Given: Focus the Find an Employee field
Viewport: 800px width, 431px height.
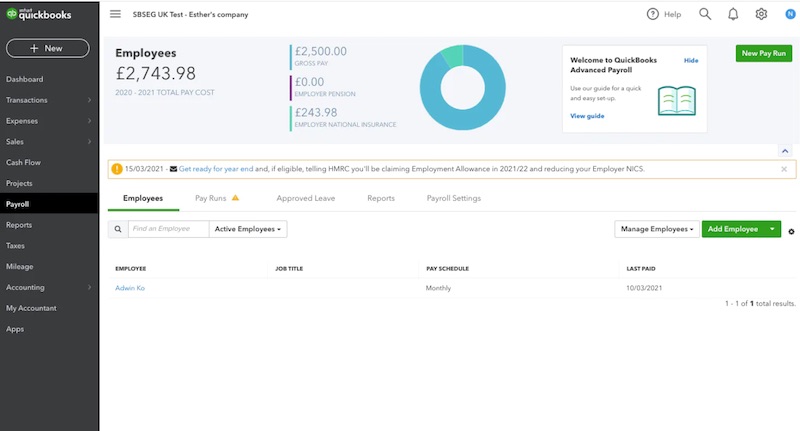Looking at the screenshot, I should click(168, 229).
